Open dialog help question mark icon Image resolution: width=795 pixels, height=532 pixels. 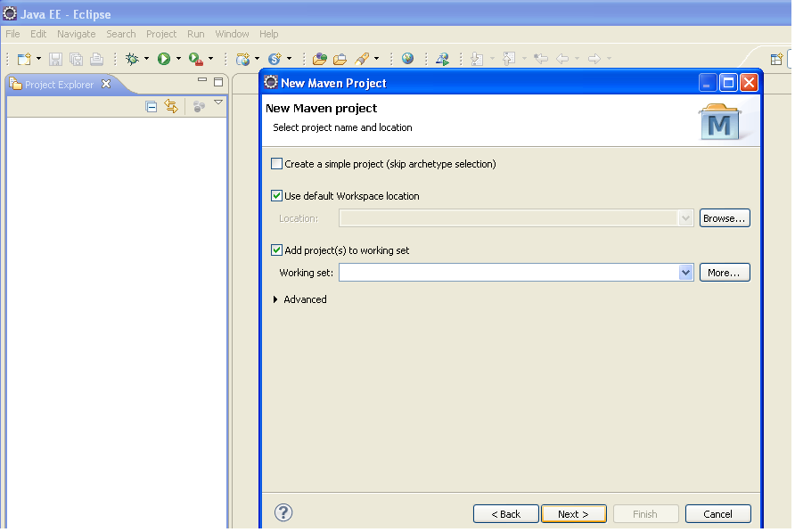click(x=283, y=512)
